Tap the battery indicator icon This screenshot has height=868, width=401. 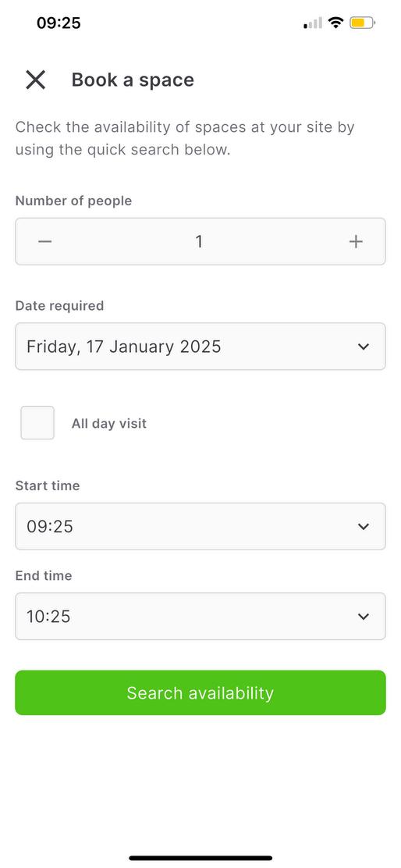362,23
